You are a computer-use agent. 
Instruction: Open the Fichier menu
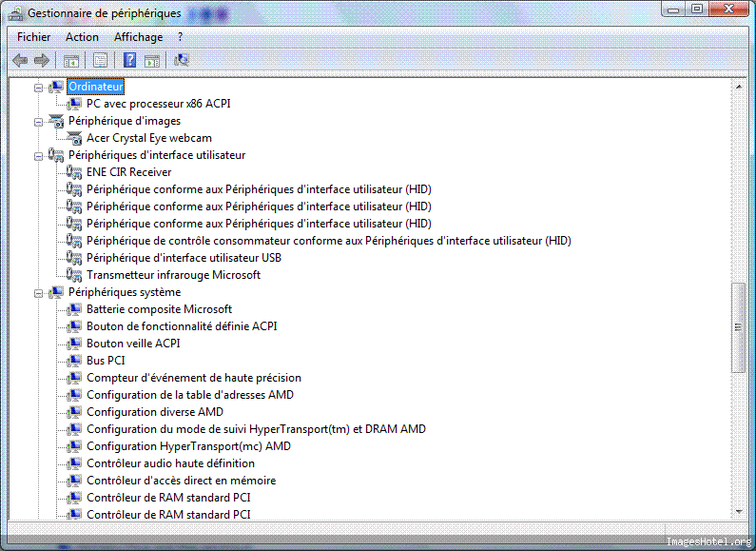coord(34,37)
